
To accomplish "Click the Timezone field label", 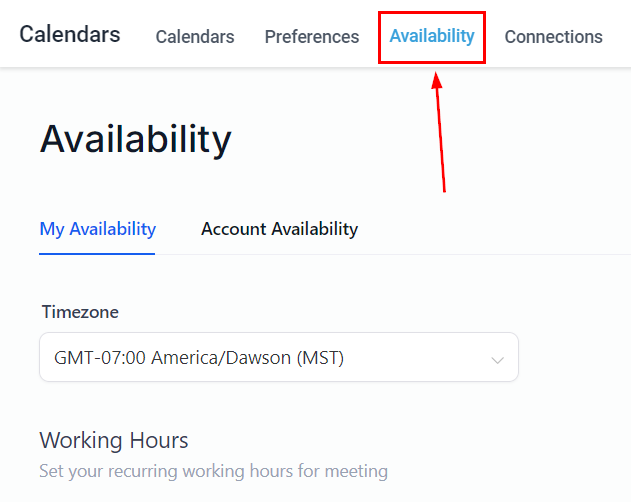I will pos(80,312).
